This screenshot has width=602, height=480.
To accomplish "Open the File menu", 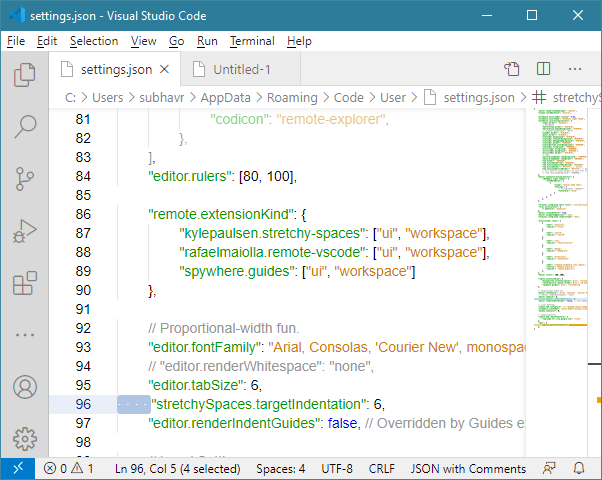I will (16, 41).
